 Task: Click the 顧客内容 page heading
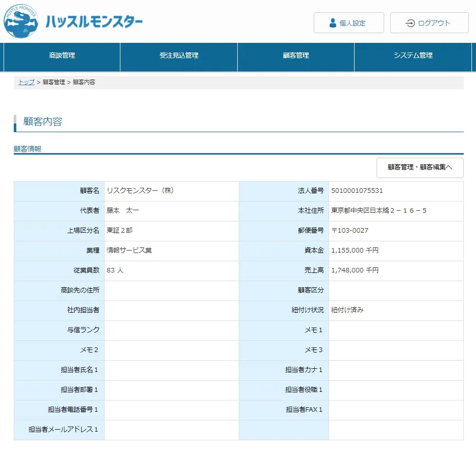coord(43,121)
